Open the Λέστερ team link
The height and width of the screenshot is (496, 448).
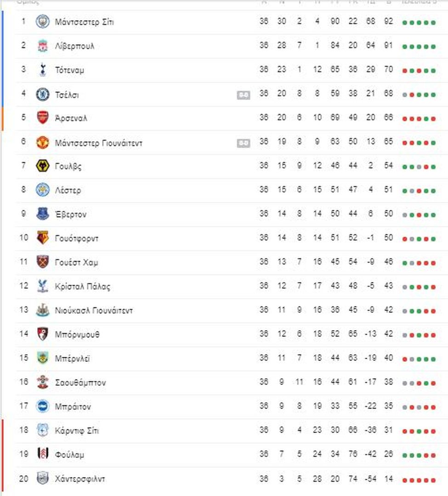click(68, 191)
